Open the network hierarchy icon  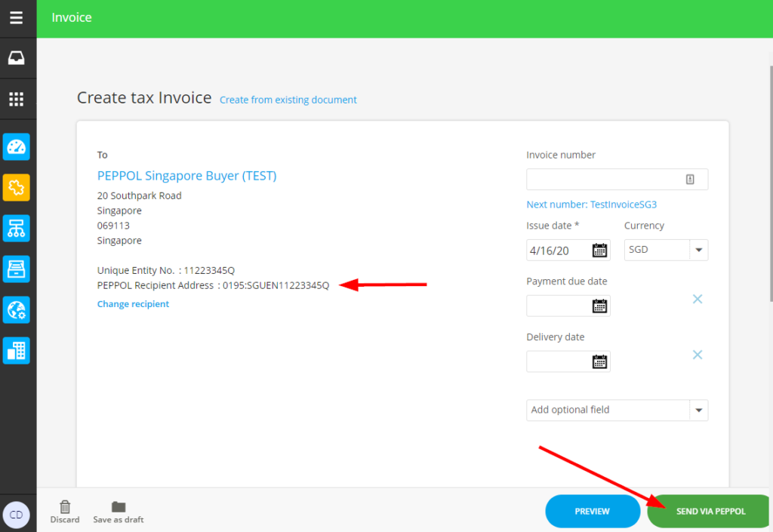pos(17,229)
